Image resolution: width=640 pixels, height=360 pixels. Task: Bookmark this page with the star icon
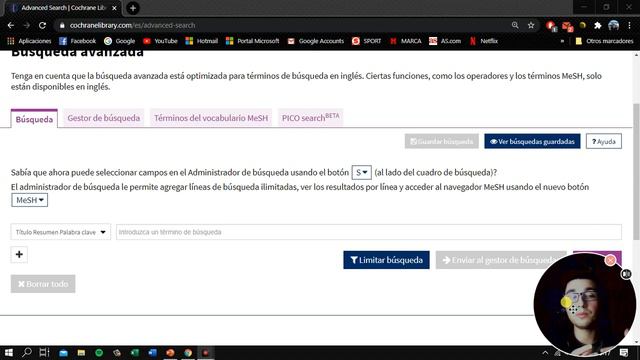[531, 25]
